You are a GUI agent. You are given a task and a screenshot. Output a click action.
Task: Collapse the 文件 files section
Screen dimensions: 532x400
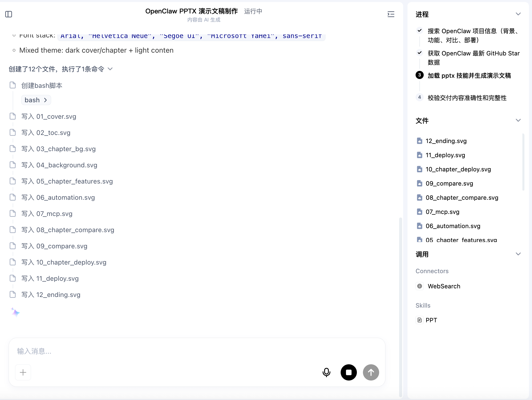(x=518, y=121)
